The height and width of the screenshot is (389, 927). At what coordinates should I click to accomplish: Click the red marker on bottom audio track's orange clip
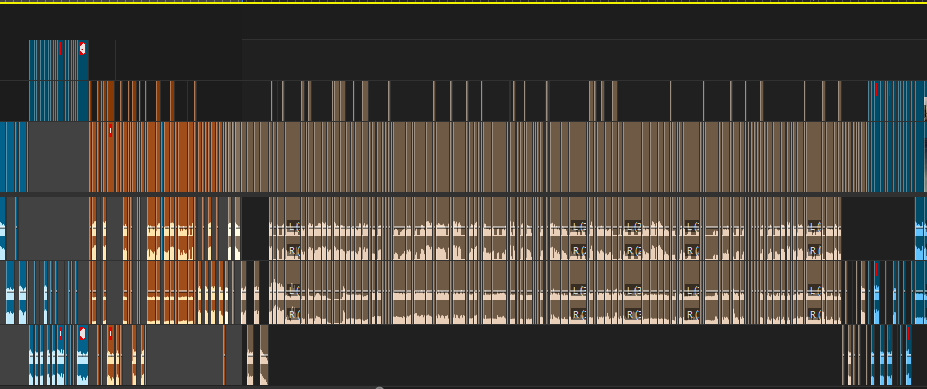pyautogui.click(x=111, y=333)
